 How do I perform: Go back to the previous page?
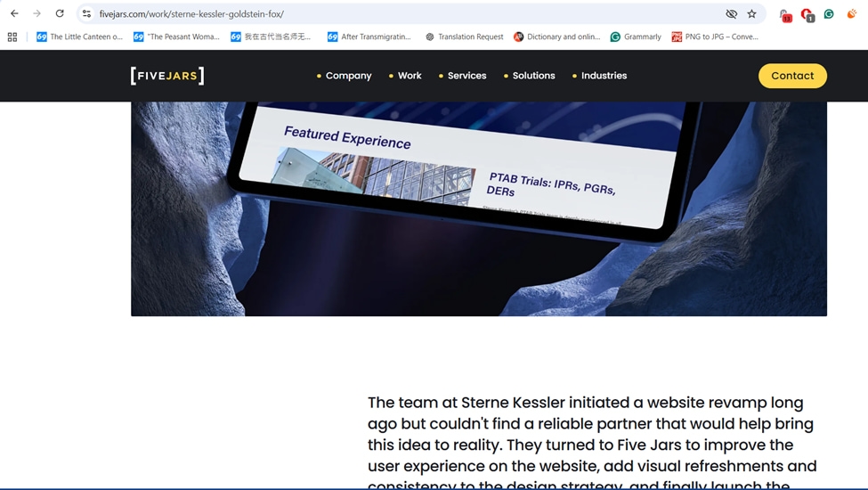(14, 14)
